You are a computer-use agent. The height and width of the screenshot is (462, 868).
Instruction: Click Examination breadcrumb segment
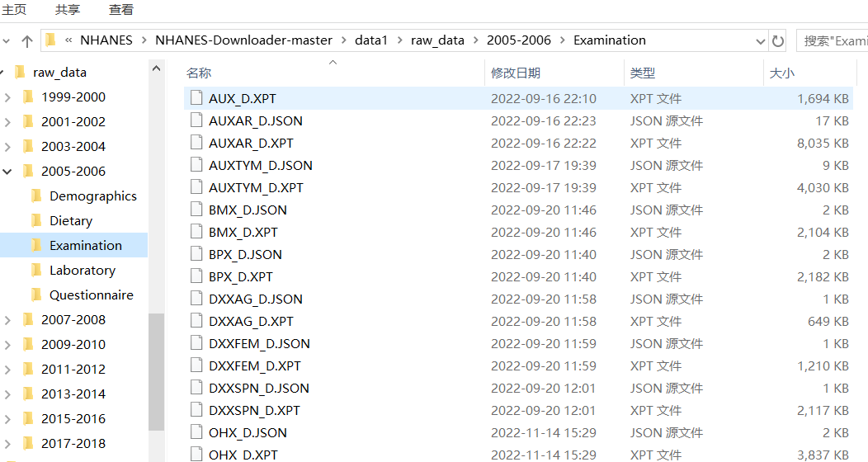[x=610, y=40]
